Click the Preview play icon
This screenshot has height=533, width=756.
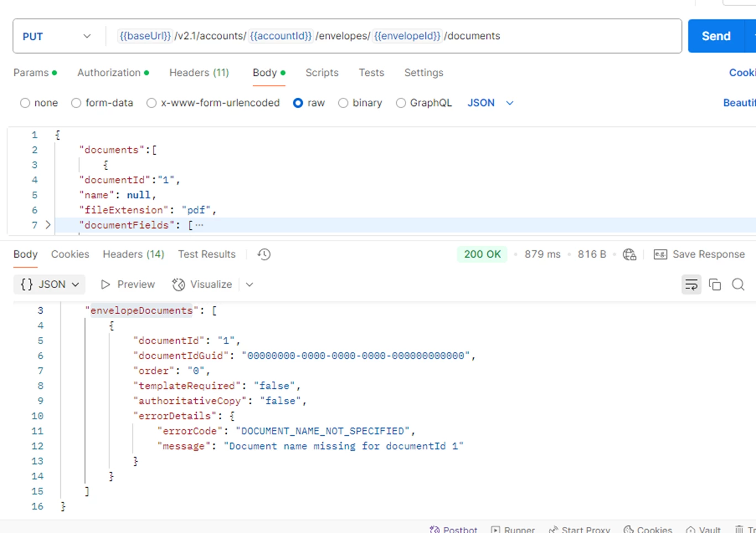tap(105, 284)
